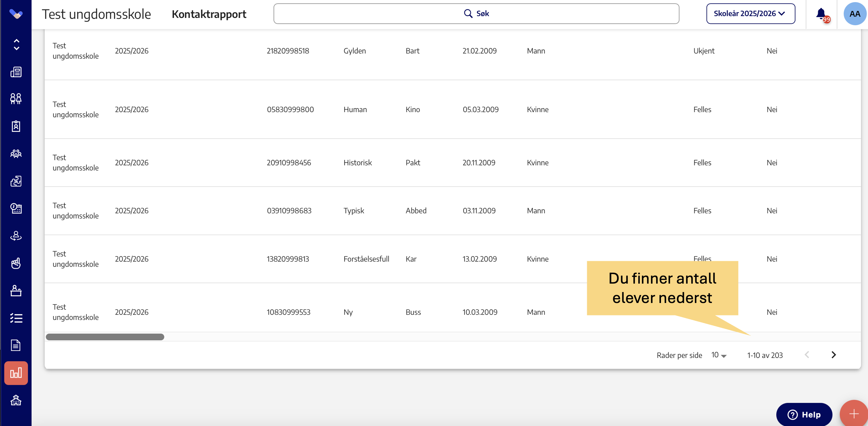The height and width of the screenshot is (426, 868).
Task: Click the Nei cell in Forståelsesfull's row
Action: pyautogui.click(x=772, y=259)
